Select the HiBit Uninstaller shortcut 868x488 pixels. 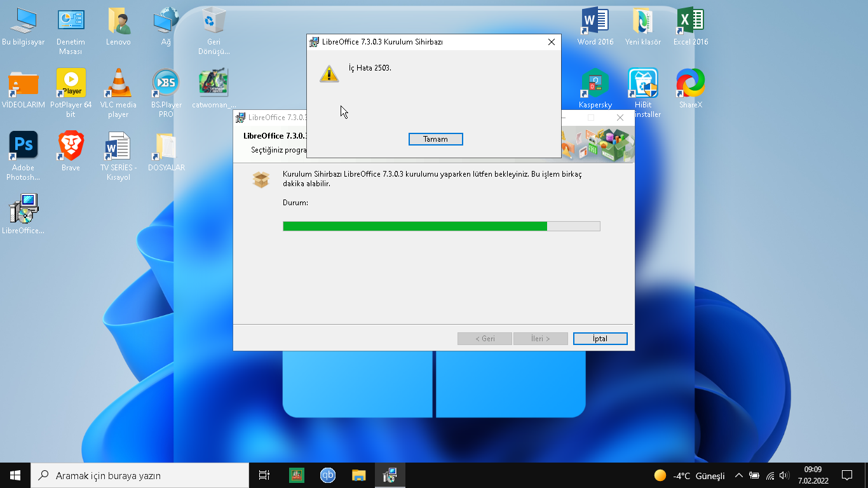tap(643, 94)
